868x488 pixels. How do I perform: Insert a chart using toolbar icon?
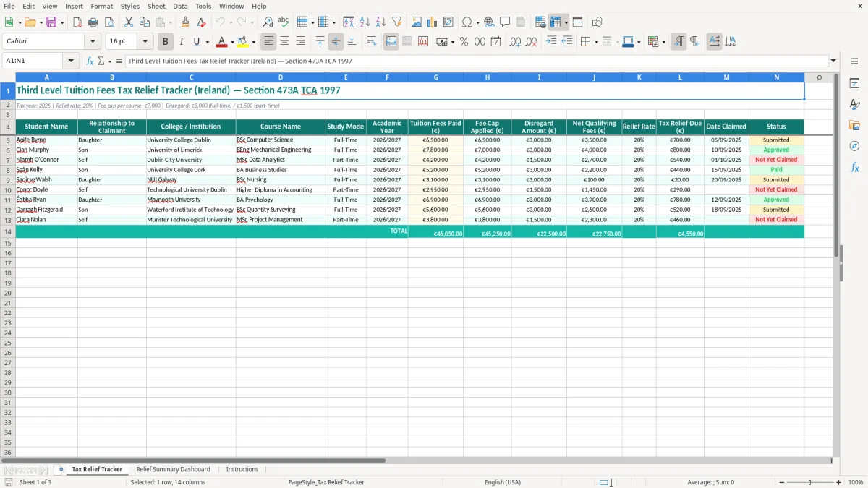point(433,22)
